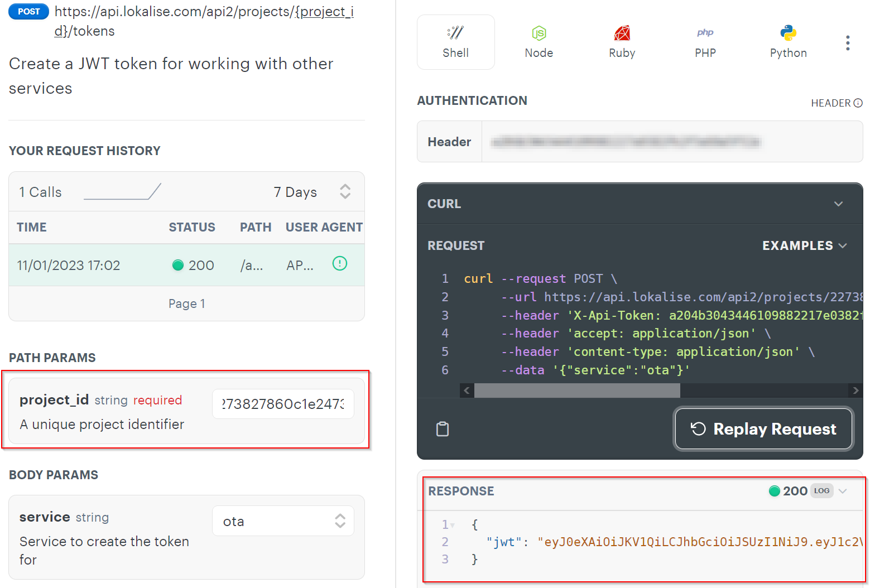Click the 1 Calls count label

40,192
